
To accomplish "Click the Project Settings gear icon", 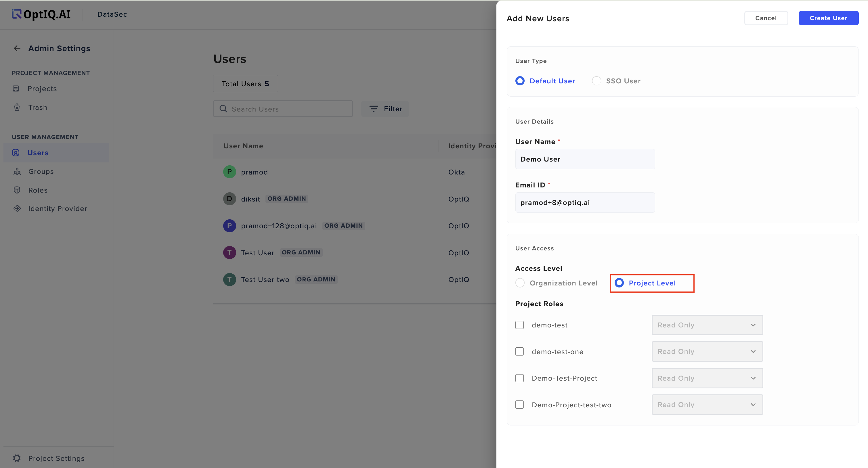I will point(17,458).
